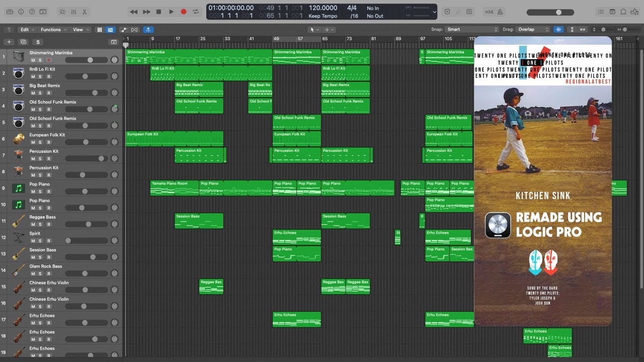
Task: Open the Note Pads icon
Action: [x=612, y=12]
